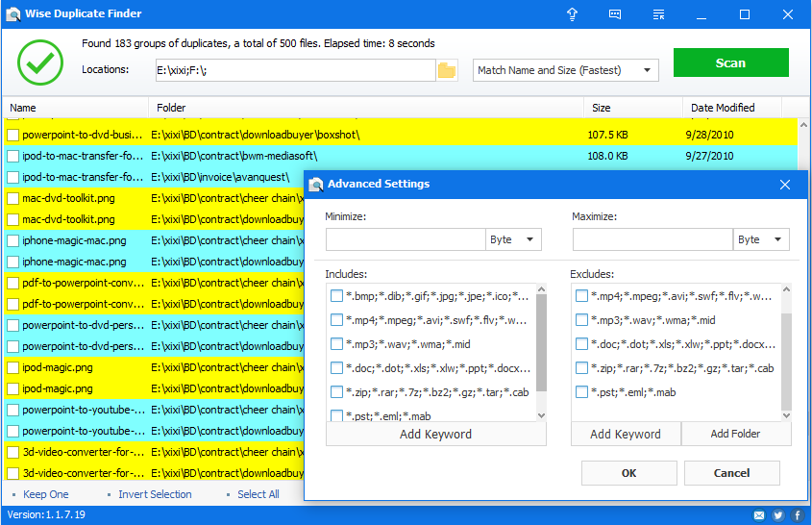Image resolution: width=812 pixels, height=525 pixels.
Task: Click the Wise Duplicate Finder app logo
Action: (12, 14)
